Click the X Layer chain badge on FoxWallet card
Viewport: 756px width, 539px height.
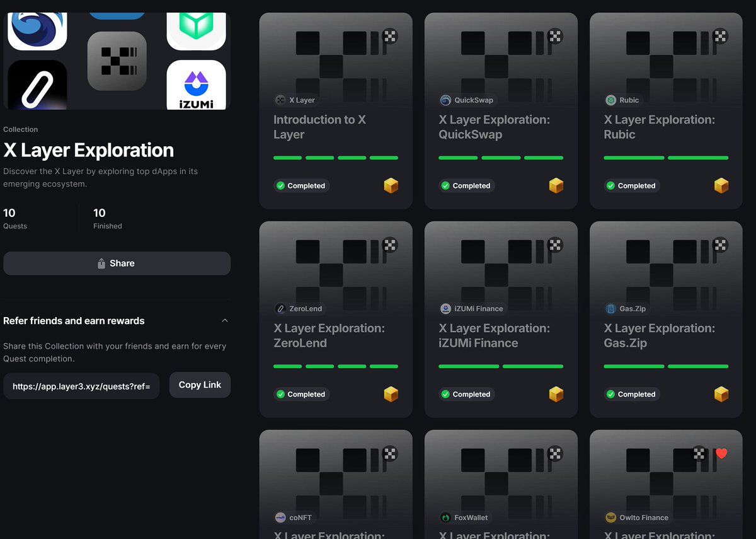pyautogui.click(x=555, y=453)
